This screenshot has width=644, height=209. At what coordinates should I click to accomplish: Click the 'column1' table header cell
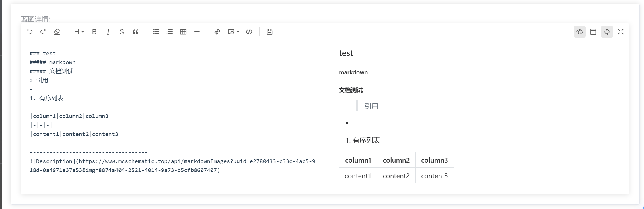pyautogui.click(x=358, y=160)
